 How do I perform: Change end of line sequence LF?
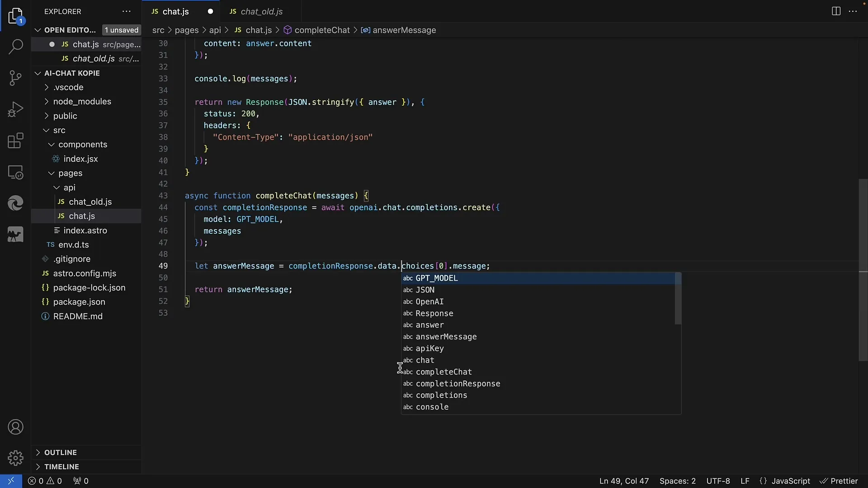click(745, 481)
